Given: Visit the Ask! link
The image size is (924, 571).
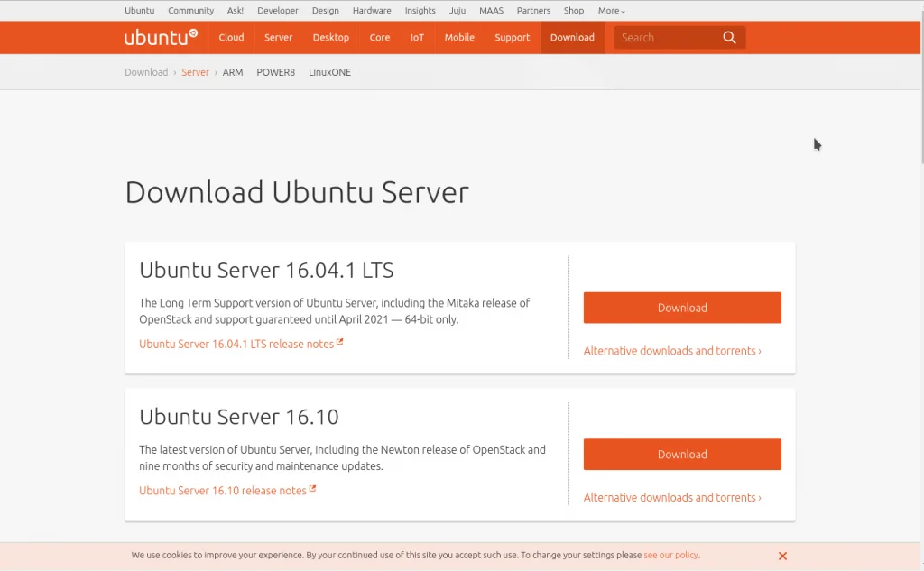Looking at the screenshot, I should pyautogui.click(x=236, y=11).
